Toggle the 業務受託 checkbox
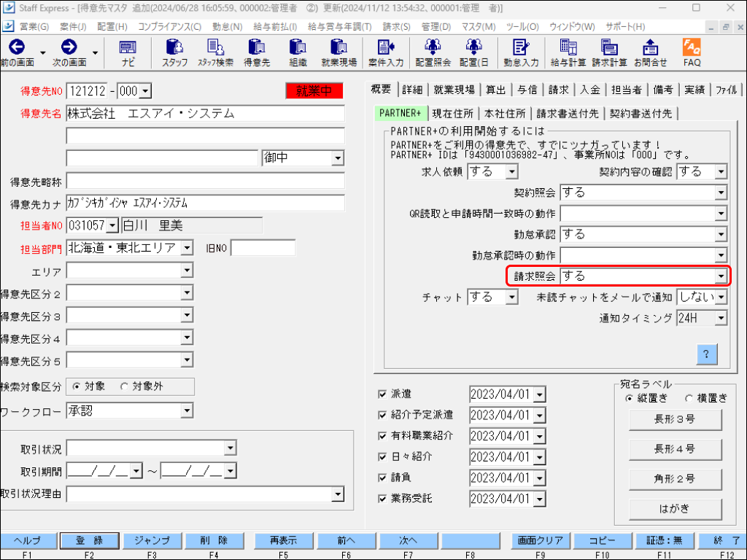This screenshot has width=747, height=560. click(382, 499)
